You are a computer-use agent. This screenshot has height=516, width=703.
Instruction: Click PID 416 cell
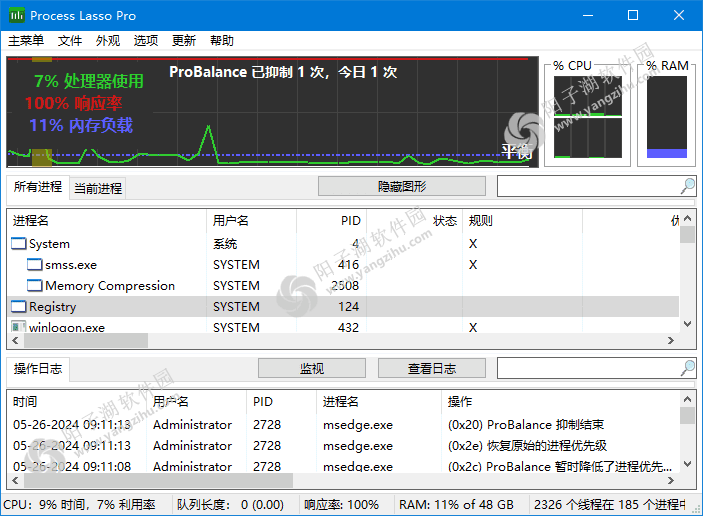348,265
